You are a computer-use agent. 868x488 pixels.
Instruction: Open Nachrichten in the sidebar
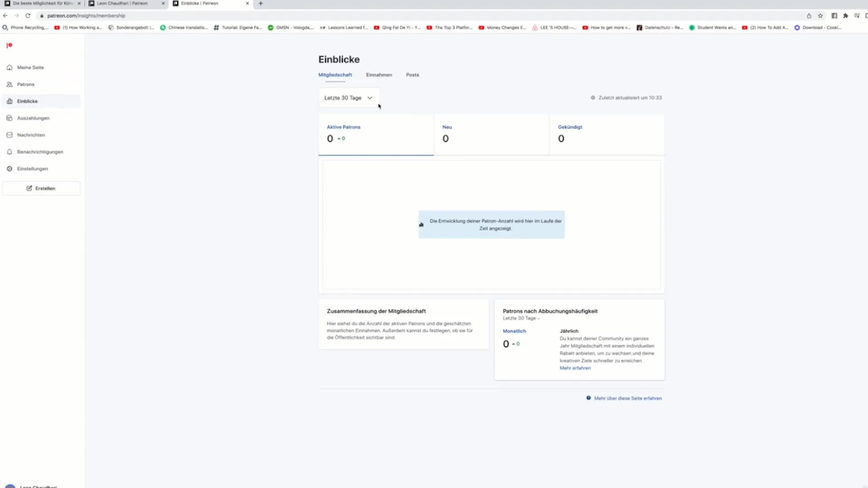[x=41, y=135]
